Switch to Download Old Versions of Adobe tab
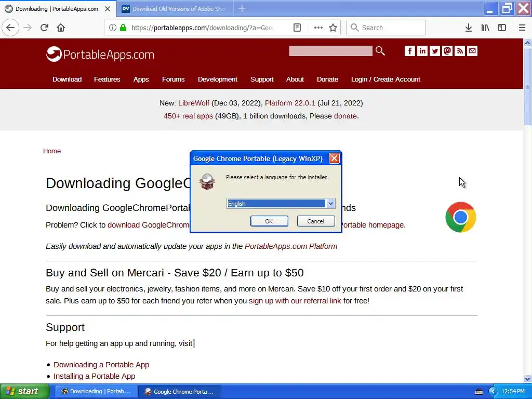The height and width of the screenshot is (399, 532). (175, 9)
